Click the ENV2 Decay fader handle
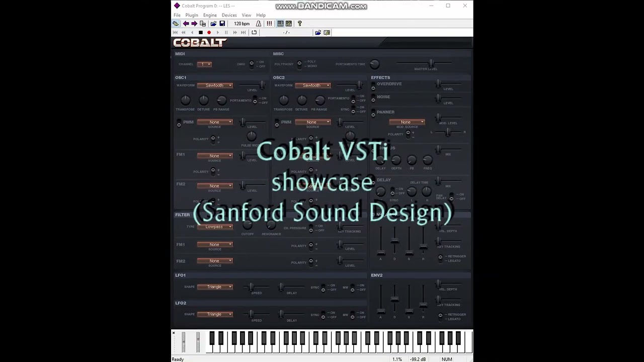 pos(394,299)
